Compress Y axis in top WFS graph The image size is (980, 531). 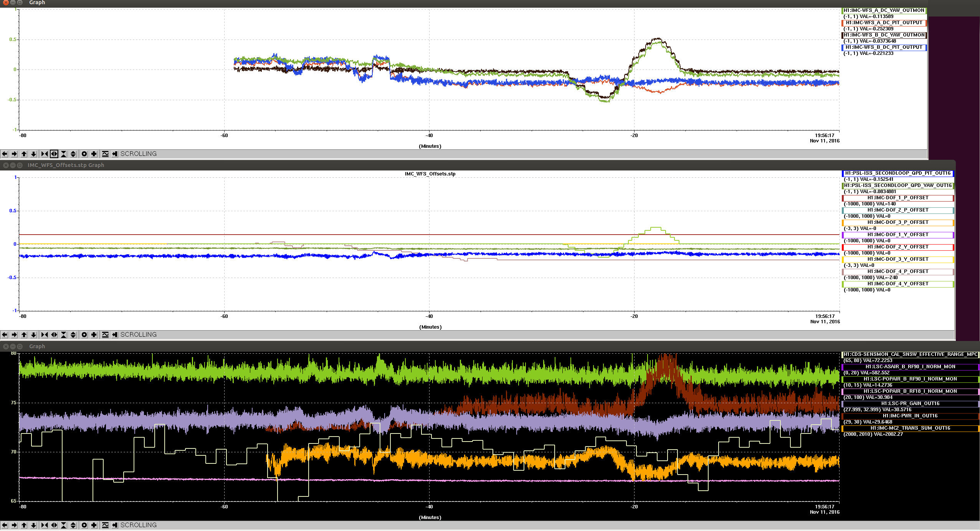click(64, 154)
